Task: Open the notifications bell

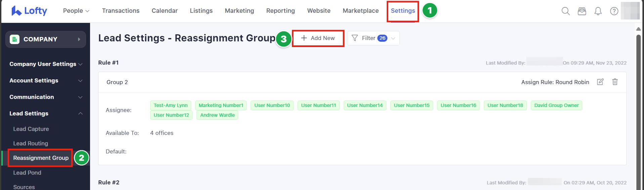Action: (x=598, y=11)
